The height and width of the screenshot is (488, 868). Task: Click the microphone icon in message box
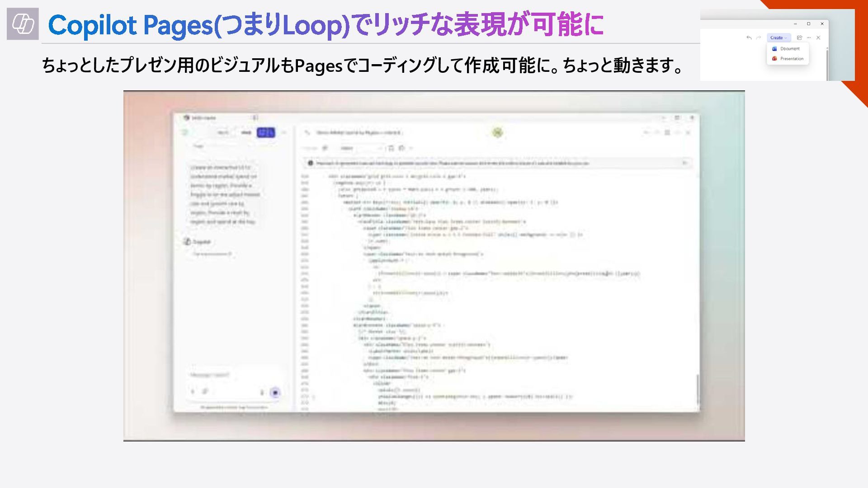coord(262,392)
